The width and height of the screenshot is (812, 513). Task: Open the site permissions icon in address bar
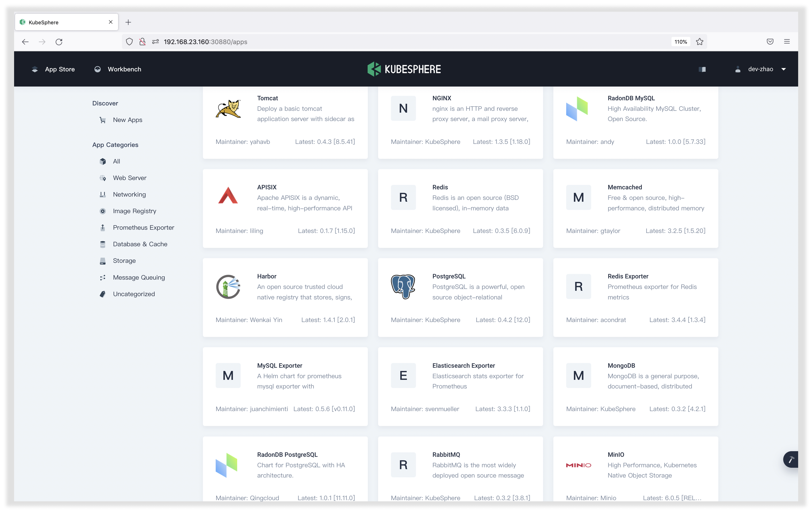click(x=155, y=42)
